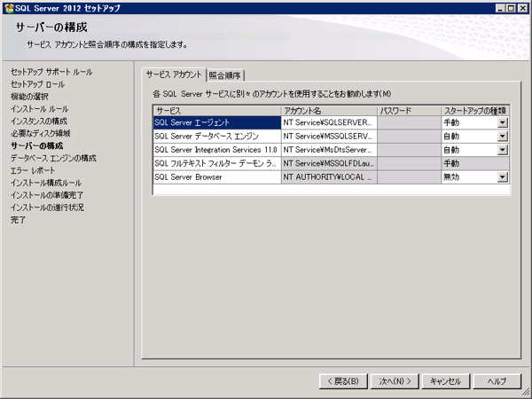This screenshot has width=532, height=399.
Task: Open the 照合順序 tab
Action: pos(225,75)
